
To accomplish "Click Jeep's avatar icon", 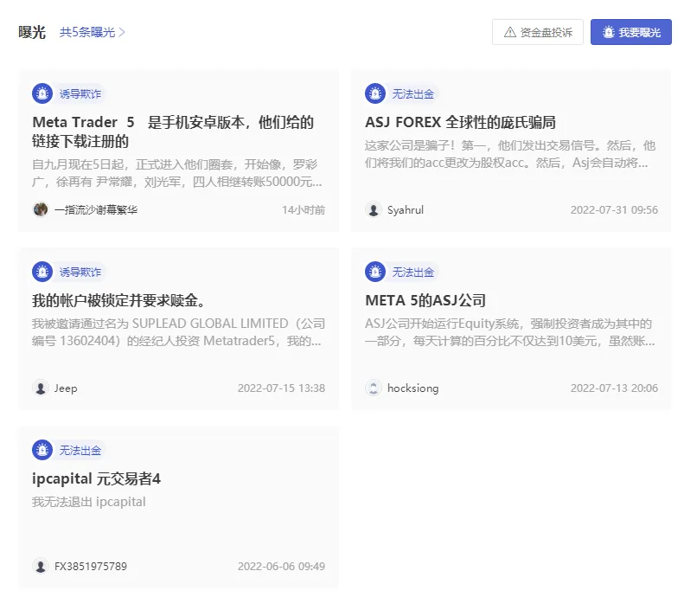I will click(x=41, y=388).
